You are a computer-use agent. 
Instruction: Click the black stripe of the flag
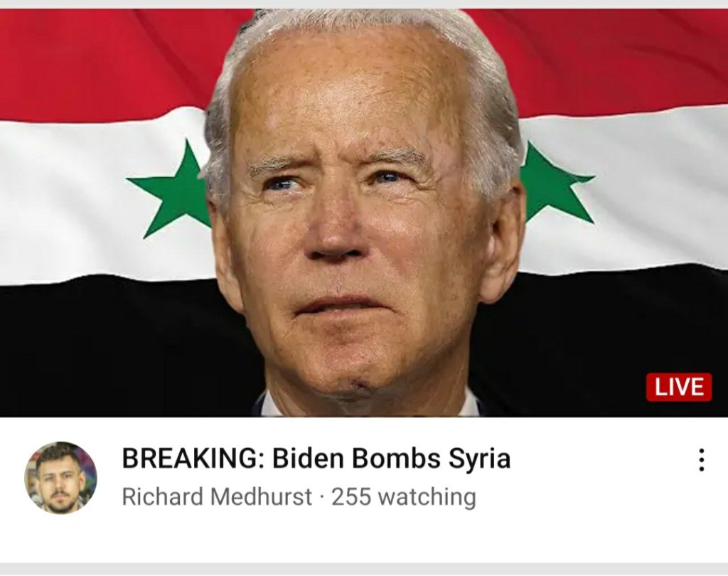(x=116, y=348)
